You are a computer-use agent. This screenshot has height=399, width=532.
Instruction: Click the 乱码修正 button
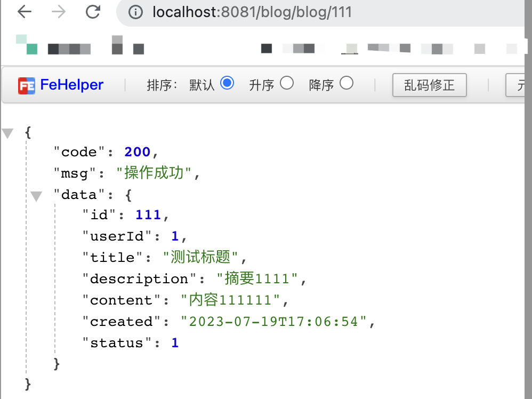429,85
